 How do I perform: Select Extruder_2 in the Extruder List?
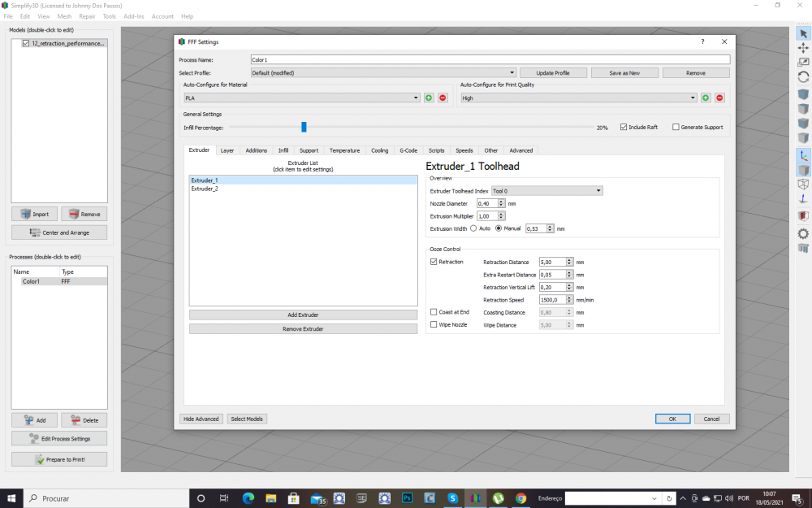[x=303, y=189]
